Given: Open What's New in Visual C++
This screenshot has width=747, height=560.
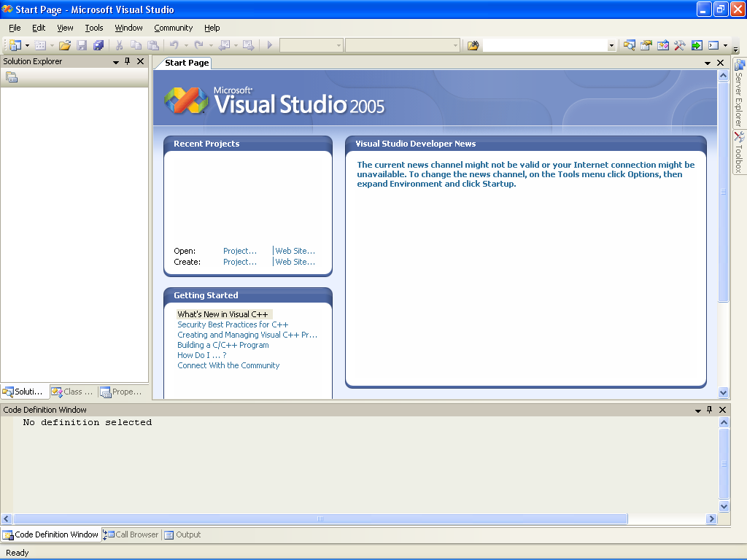Looking at the screenshot, I should click(x=222, y=314).
